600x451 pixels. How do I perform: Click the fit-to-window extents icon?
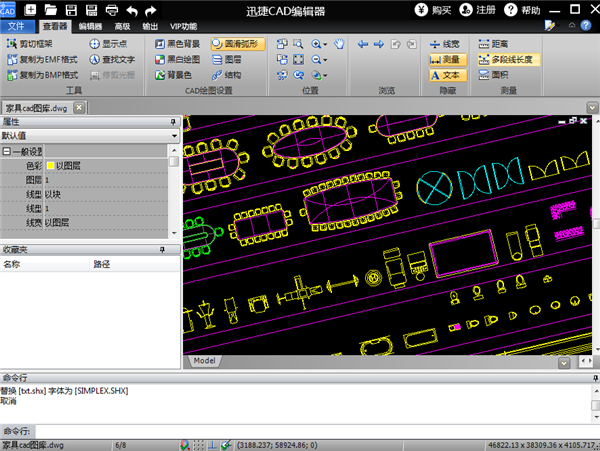point(298,59)
